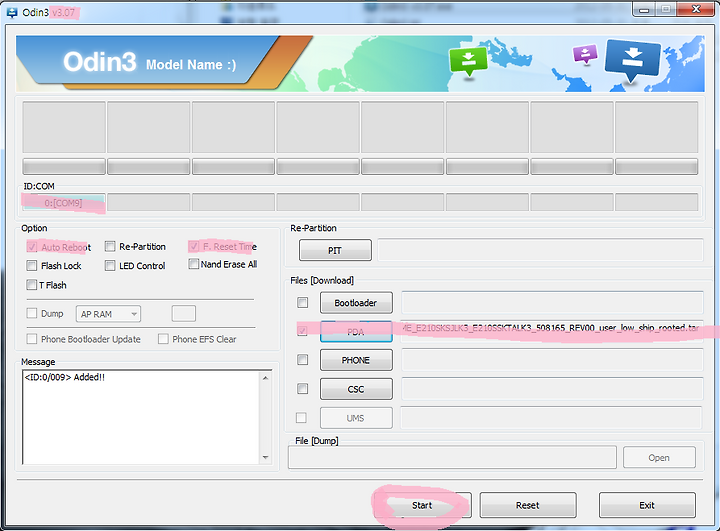Click the PHONE file button
The width and height of the screenshot is (720, 531).
(x=356, y=360)
